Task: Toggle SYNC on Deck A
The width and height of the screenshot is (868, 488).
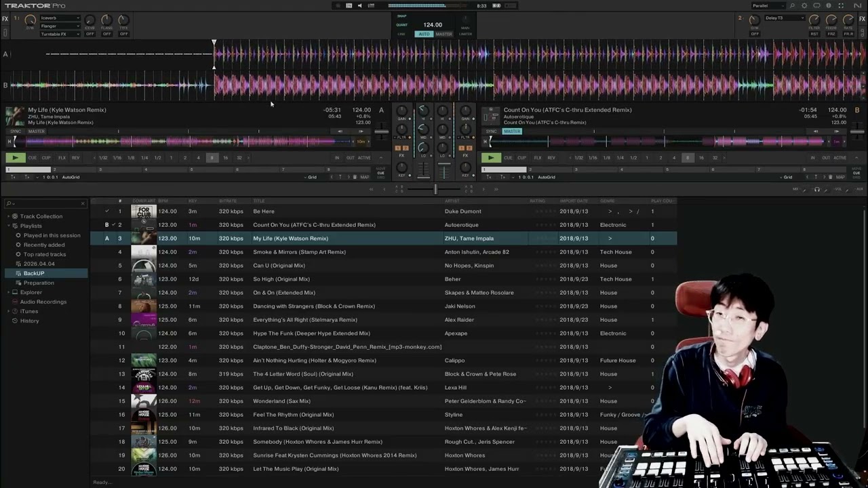Action: click(16, 131)
